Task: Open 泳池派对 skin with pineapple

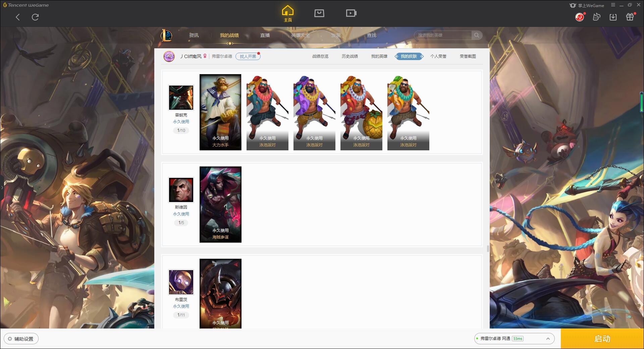Action: 361,112
